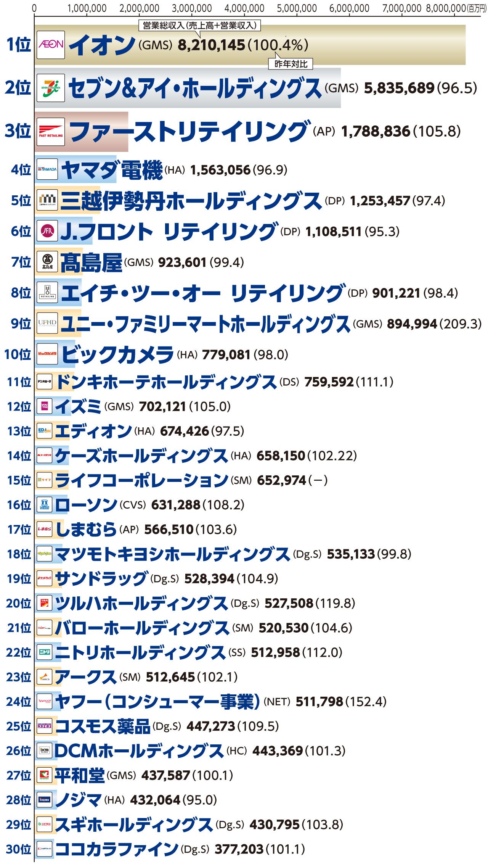Click the H2O Retailing logo
Viewport: 488px width, 868px height.
47,293
